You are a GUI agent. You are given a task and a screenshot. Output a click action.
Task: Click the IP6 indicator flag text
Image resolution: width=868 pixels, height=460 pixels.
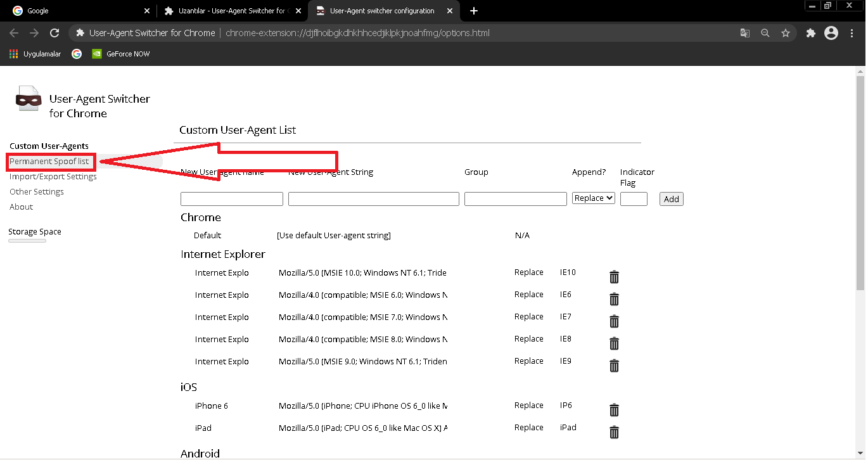click(x=566, y=406)
